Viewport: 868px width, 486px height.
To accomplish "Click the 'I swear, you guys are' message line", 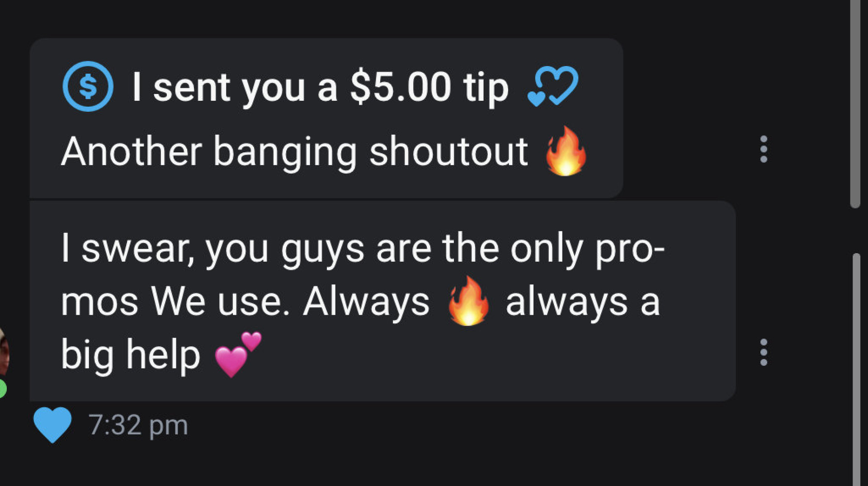I will [246, 250].
